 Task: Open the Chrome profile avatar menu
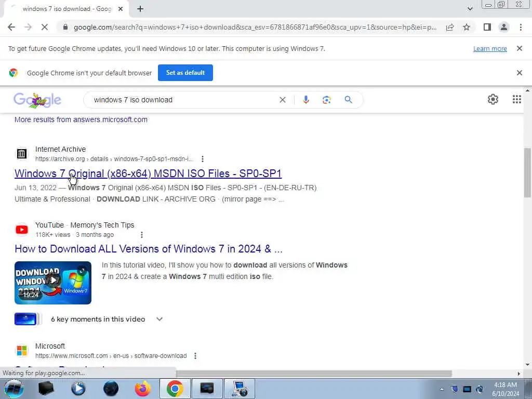pos(504,27)
